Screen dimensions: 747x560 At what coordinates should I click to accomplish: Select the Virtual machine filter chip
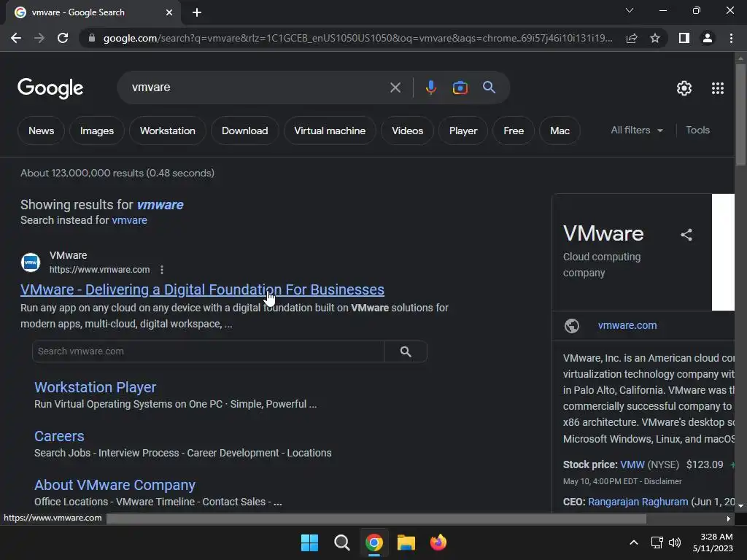click(330, 131)
